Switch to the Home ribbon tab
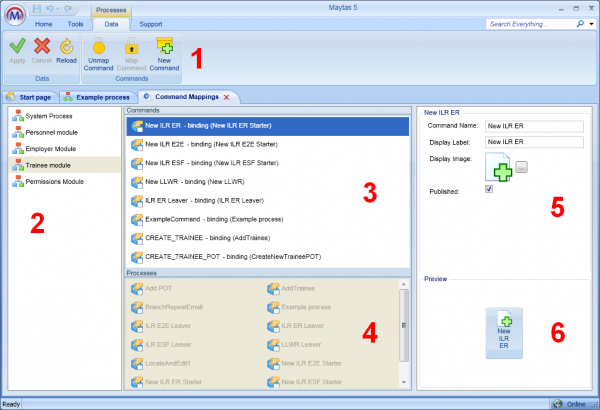 44,22
